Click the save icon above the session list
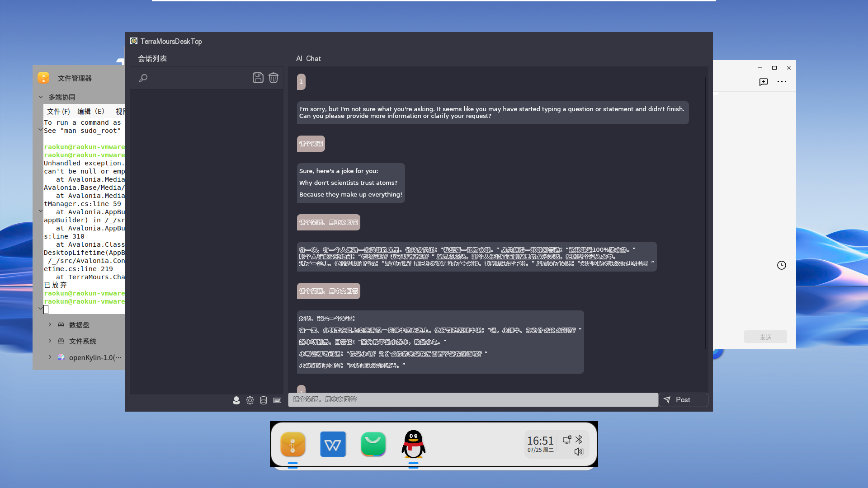 pyautogui.click(x=258, y=78)
